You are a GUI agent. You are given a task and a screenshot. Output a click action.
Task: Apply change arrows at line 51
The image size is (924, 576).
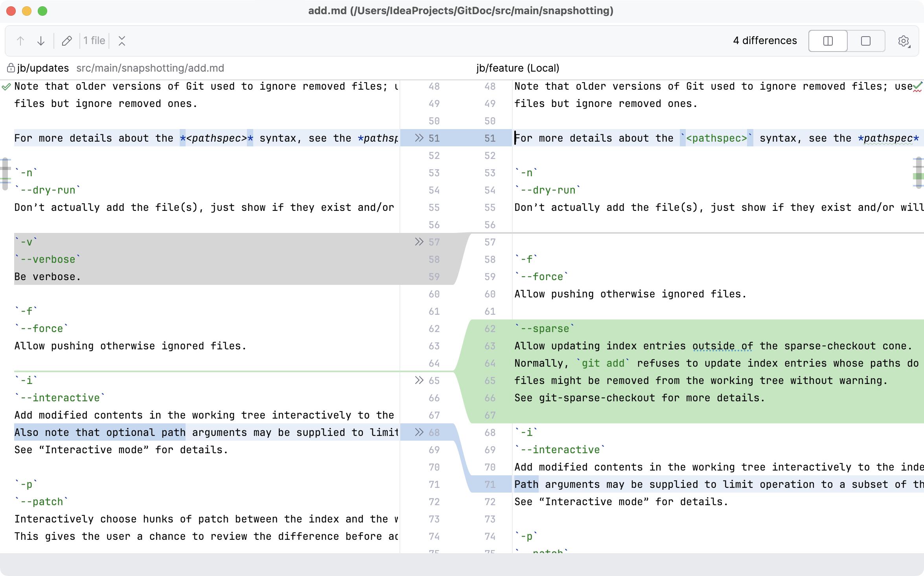tap(419, 138)
